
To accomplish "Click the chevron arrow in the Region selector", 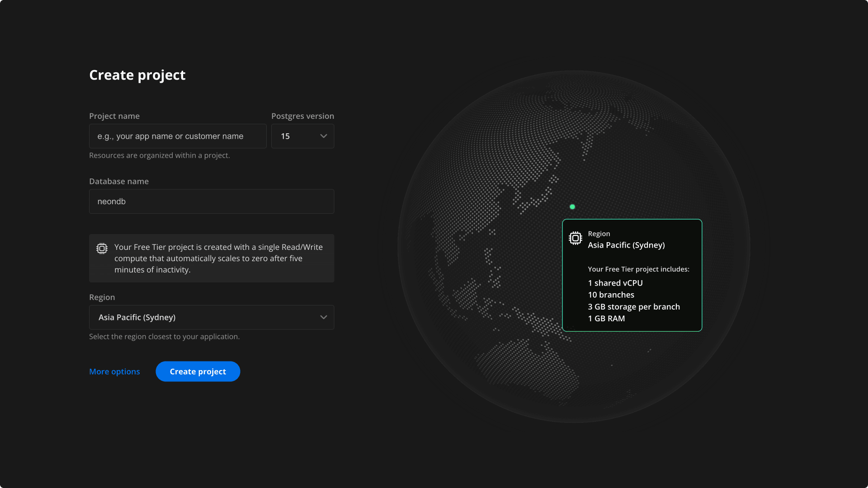I will tap(324, 317).
